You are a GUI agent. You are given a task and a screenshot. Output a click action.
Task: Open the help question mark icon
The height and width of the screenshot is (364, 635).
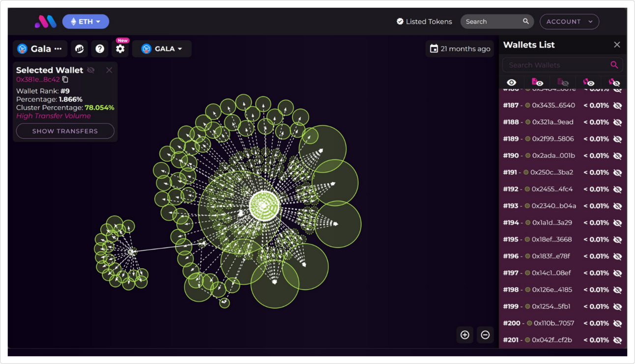pos(99,48)
